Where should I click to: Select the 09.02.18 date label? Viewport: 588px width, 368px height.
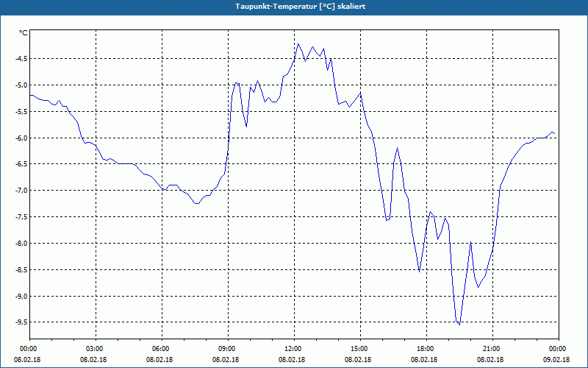tap(556, 360)
